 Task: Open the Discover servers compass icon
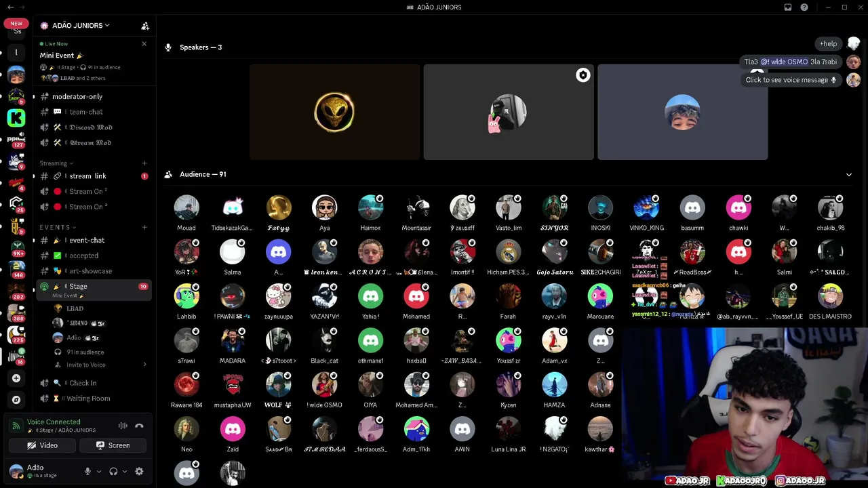click(16, 400)
